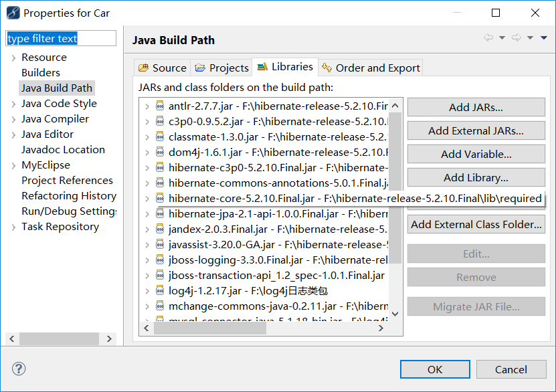Click the dom4j-1.6.1.jar file icon
Image resolution: width=556 pixels, height=392 pixels.
point(160,152)
